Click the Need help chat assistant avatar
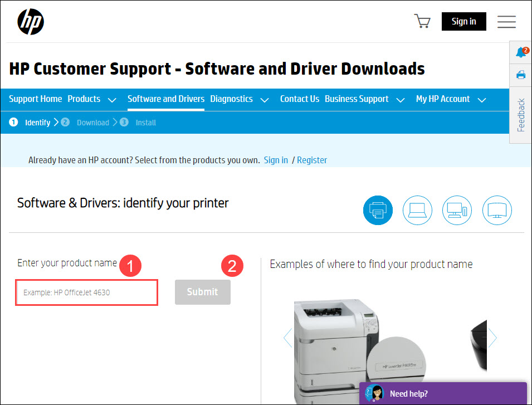 374,393
